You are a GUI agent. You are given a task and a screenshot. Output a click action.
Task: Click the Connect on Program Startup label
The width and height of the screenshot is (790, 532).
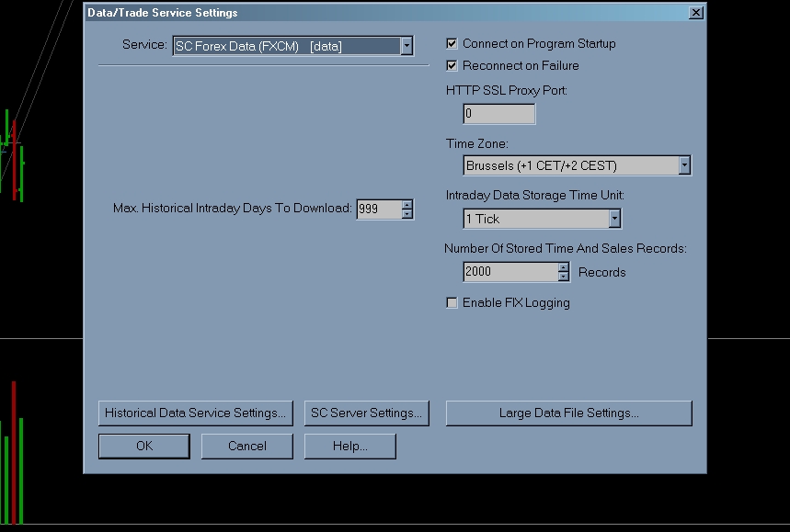tap(539, 44)
